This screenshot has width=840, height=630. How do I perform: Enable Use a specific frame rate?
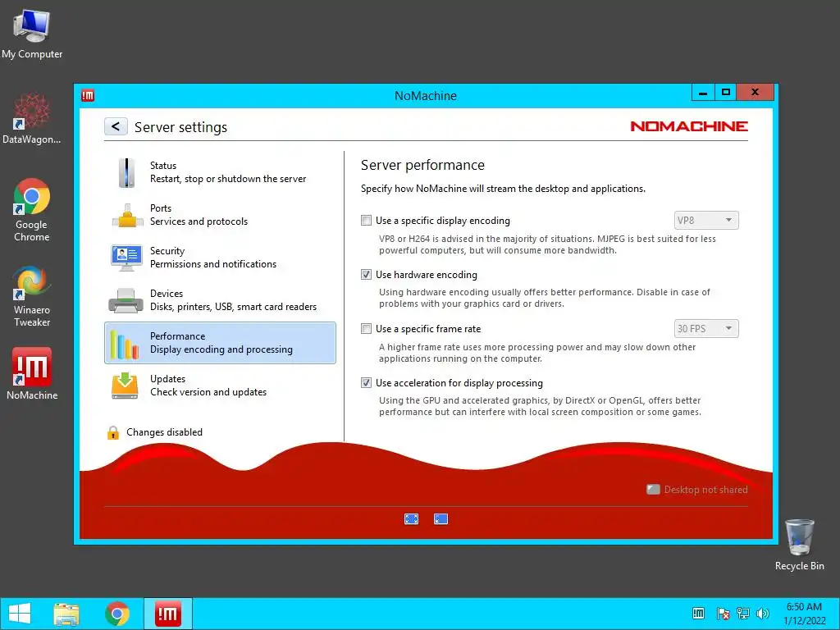(x=367, y=328)
